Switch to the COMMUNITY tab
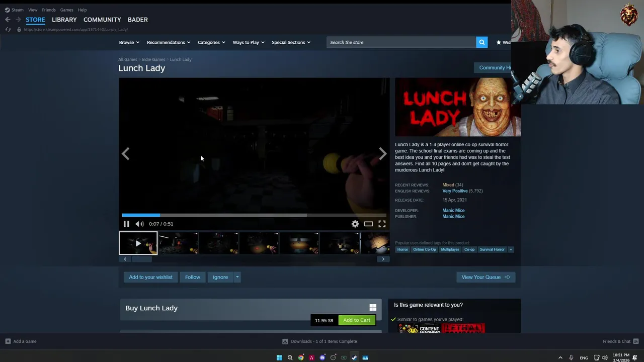644x362 pixels. [102, 20]
